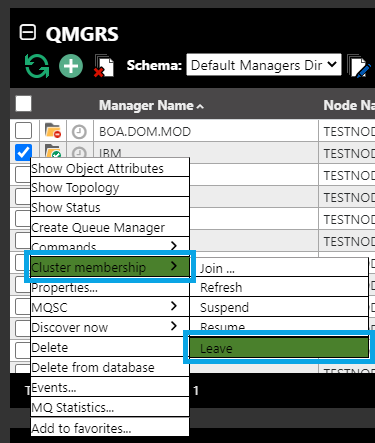This screenshot has width=375, height=443.
Task: Check the BOA.DOM.MOD row checkbox
Action: [23, 130]
